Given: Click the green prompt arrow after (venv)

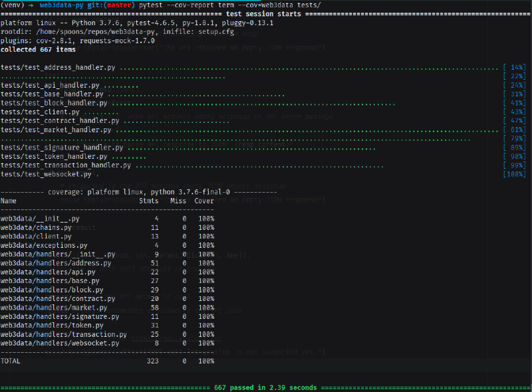Looking at the screenshot, I should tap(33, 5).
